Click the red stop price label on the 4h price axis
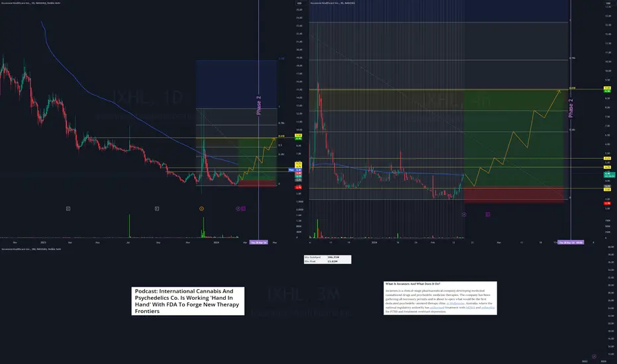The height and width of the screenshot is (364, 617). point(608,203)
